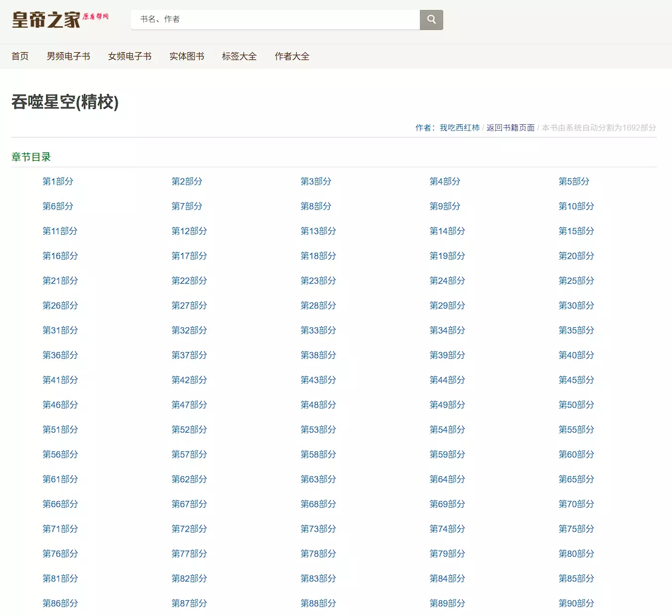Click the 皇帝之家 site logo
This screenshot has width=672, height=616.
tap(60, 20)
